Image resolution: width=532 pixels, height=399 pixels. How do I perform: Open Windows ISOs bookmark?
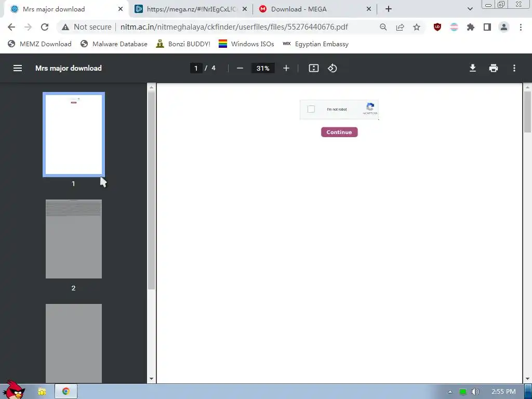click(246, 44)
